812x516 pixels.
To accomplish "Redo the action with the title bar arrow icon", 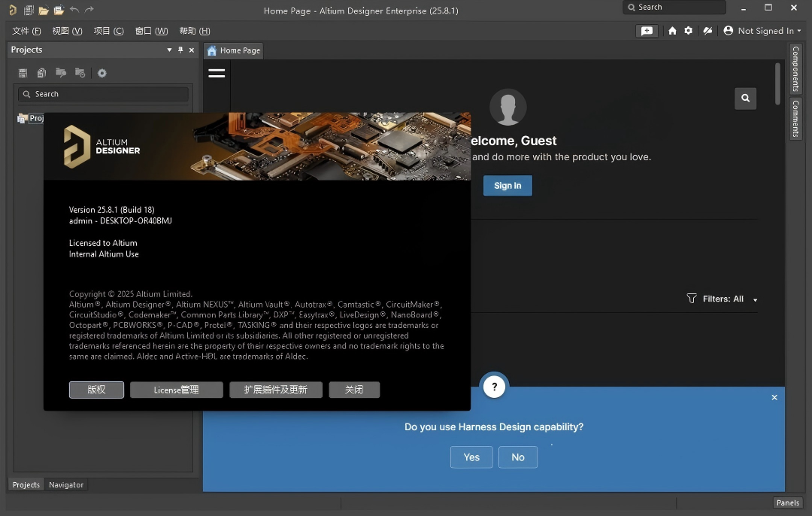I will tap(89, 9).
